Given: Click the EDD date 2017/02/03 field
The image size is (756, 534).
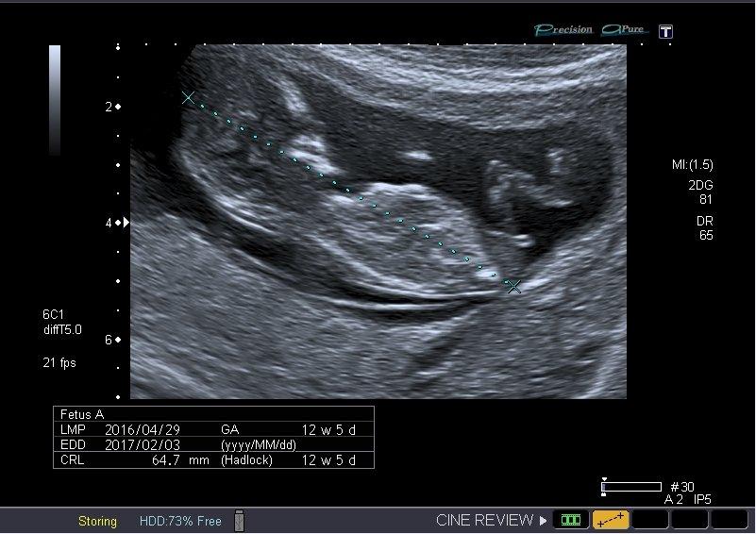Looking at the screenshot, I should [144, 444].
